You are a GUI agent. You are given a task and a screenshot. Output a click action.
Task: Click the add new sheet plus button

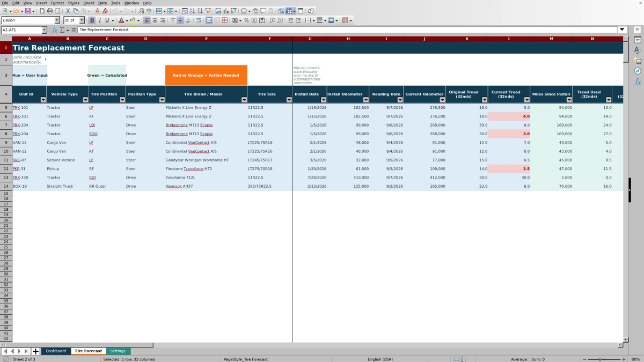point(36,351)
